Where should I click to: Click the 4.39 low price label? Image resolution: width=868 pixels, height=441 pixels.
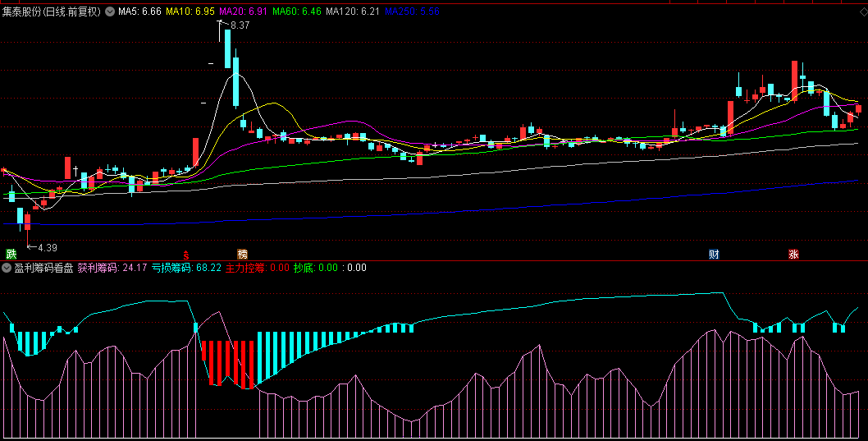(x=48, y=248)
